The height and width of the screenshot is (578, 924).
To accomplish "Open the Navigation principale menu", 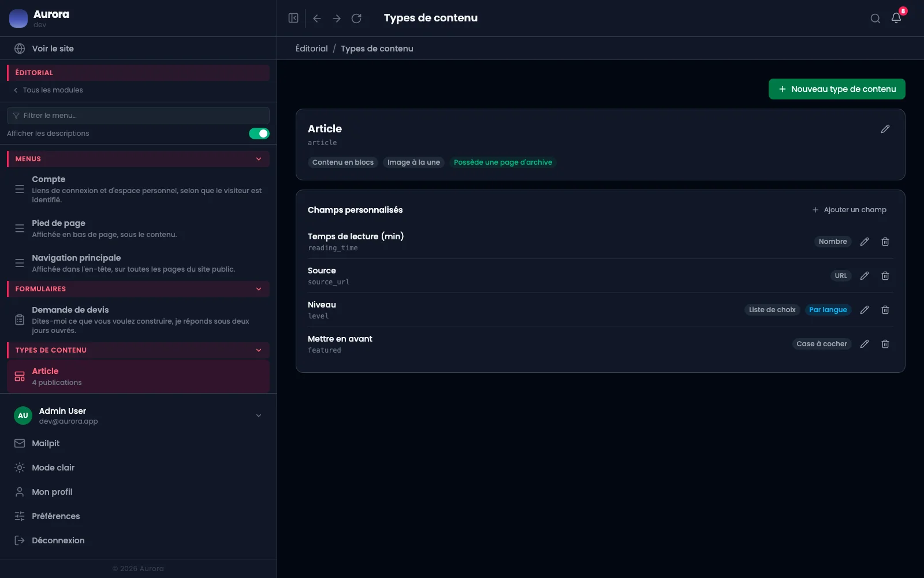I will point(138,263).
